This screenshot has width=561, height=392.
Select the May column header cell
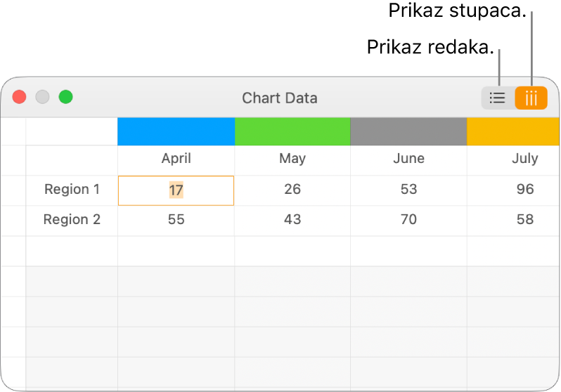pos(292,159)
